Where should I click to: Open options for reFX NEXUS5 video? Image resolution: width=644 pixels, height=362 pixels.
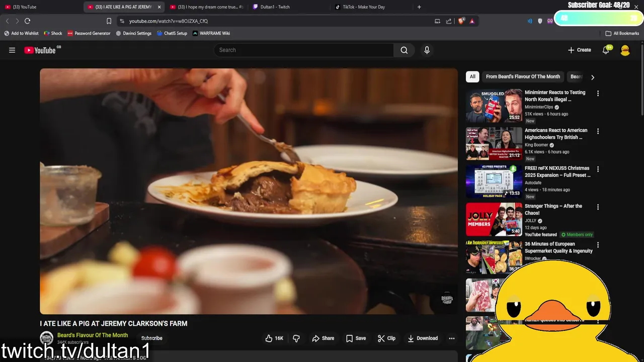pyautogui.click(x=598, y=169)
